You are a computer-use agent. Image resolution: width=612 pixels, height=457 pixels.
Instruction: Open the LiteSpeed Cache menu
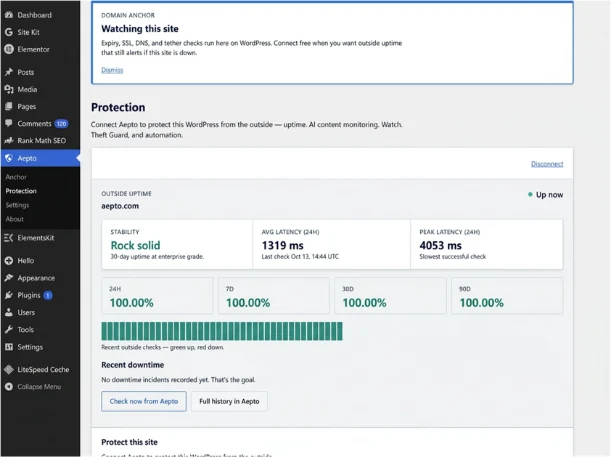tap(40, 369)
